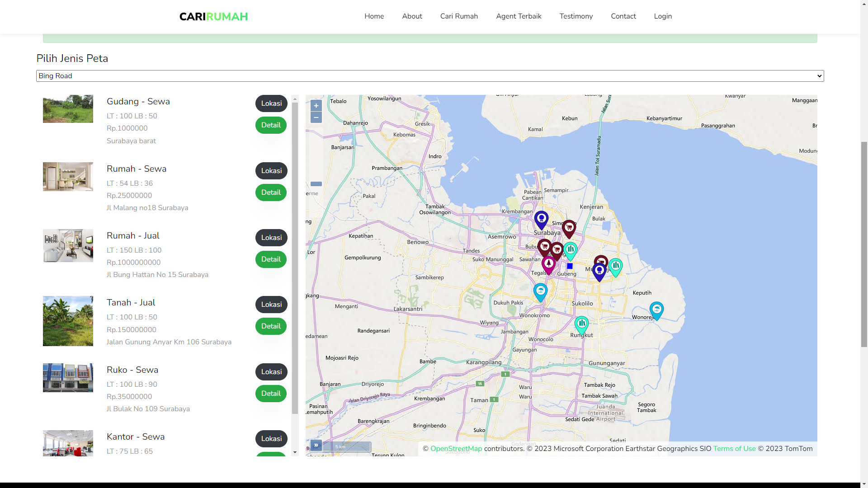Click the beach umbrella marker near Wonorejo

pyautogui.click(x=656, y=310)
